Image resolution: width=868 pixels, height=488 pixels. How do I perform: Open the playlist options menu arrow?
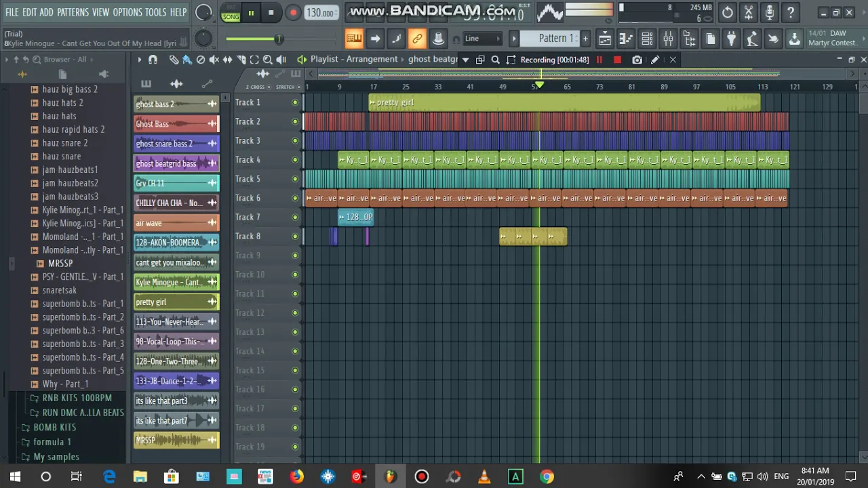(139, 60)
